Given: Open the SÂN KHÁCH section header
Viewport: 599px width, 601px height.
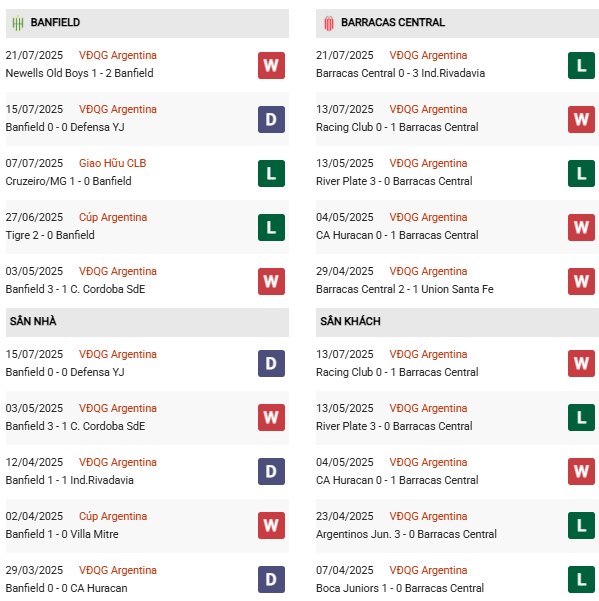Looking at the screenshot, I should pos(457,322).
